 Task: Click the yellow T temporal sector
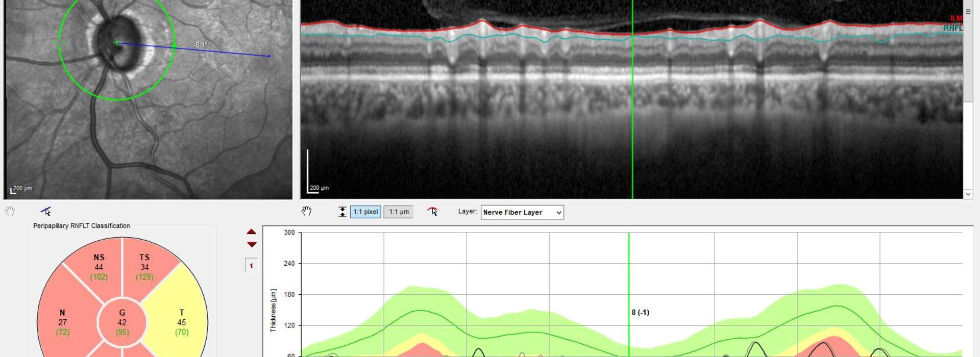(181, 322)
